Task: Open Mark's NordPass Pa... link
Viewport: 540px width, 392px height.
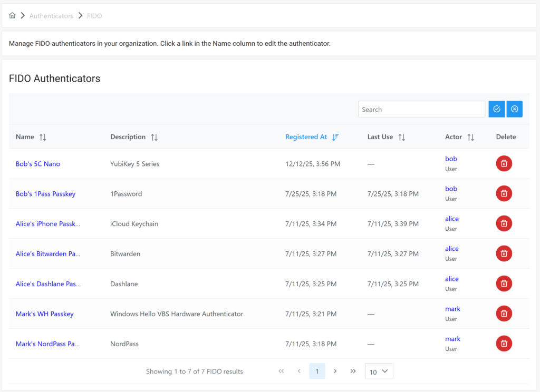Action: point(47,344)
